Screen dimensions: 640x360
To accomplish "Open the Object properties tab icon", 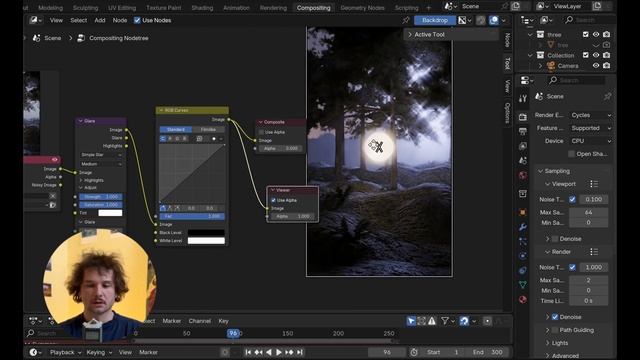I will [523, 212].
